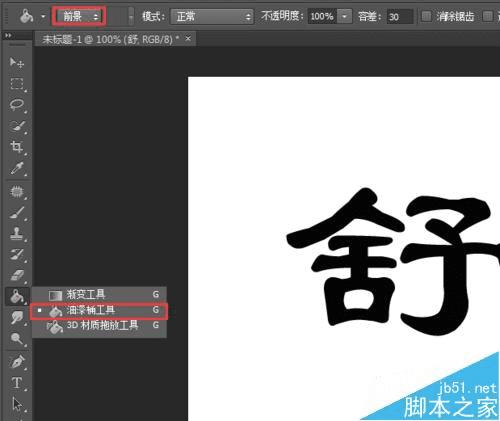
Task: Select the Smudge tool
Action: coord(17,317)
